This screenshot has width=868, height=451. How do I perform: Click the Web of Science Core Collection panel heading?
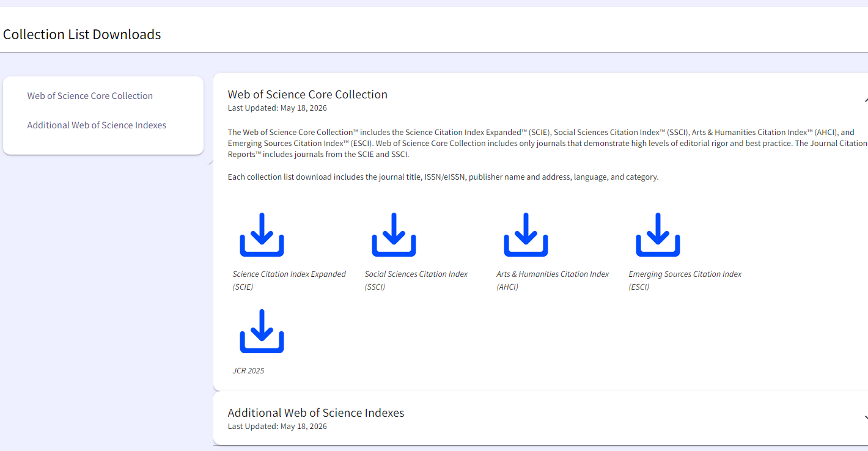pos(307,94)
